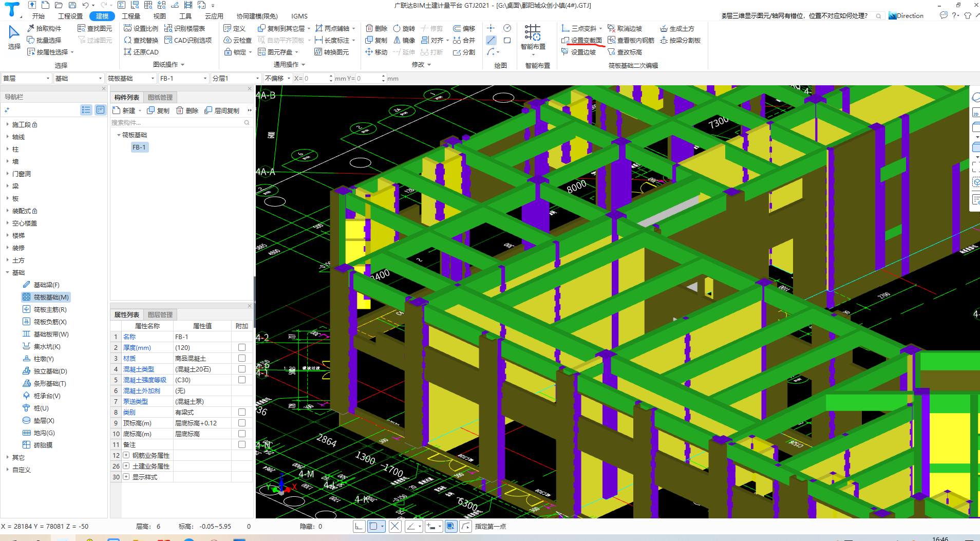Open CAD识别选项 recognition options

(188, 40)
